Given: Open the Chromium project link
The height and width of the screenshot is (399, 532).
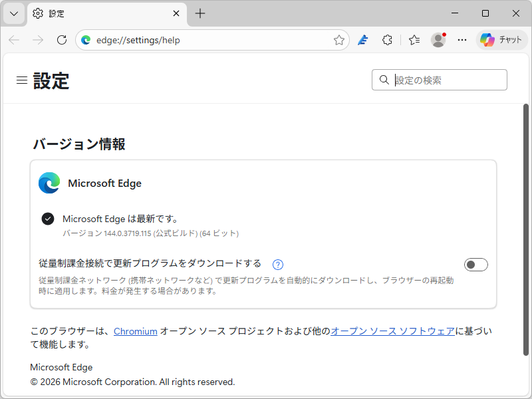Looking at the screenshot, I should point(136,331).
